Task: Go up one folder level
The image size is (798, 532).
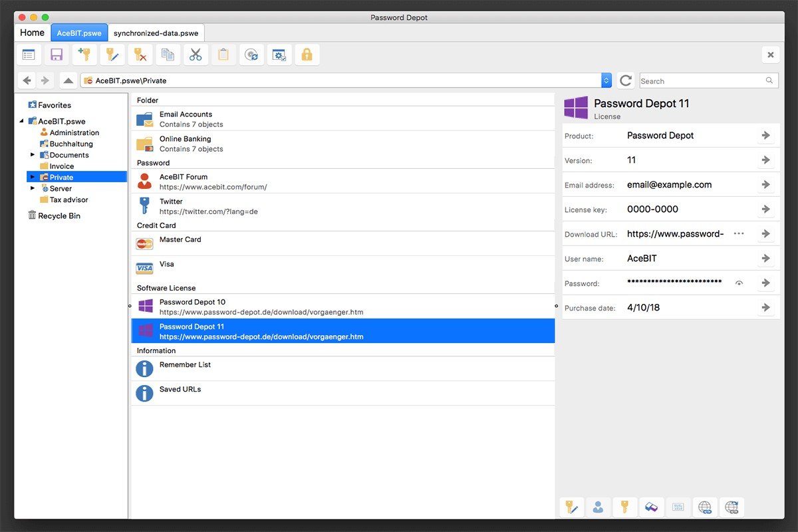Action: coord(68,80)
